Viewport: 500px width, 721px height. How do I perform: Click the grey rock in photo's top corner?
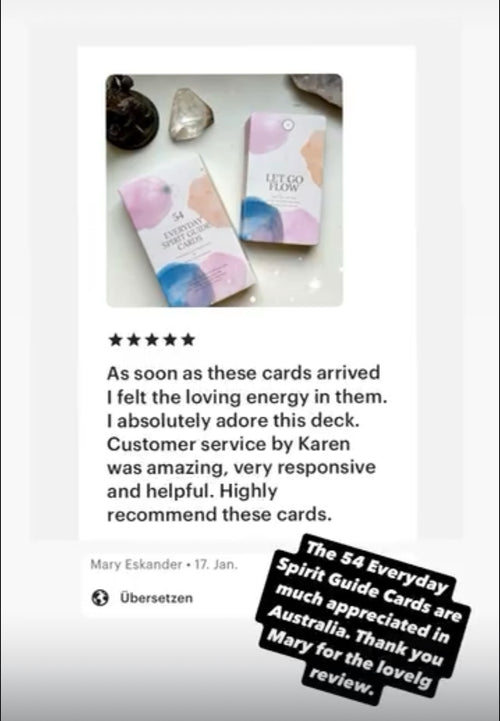[x=317, y=88]
